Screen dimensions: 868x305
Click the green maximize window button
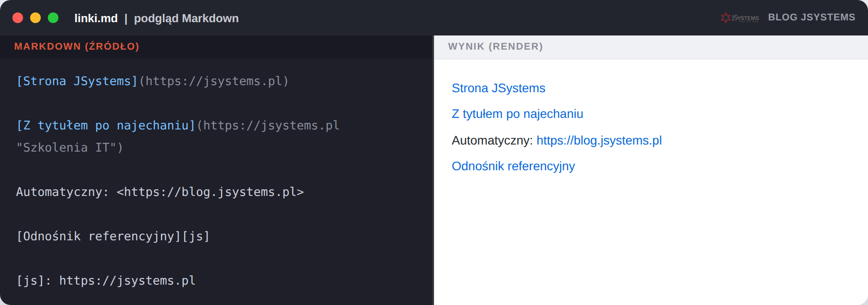53,18
